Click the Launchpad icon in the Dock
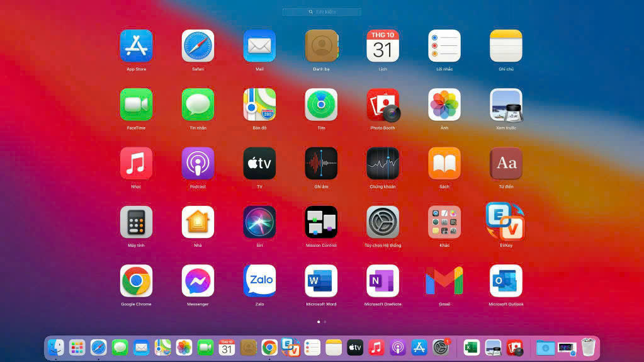 pyautogui.click(x=77, y=348)
